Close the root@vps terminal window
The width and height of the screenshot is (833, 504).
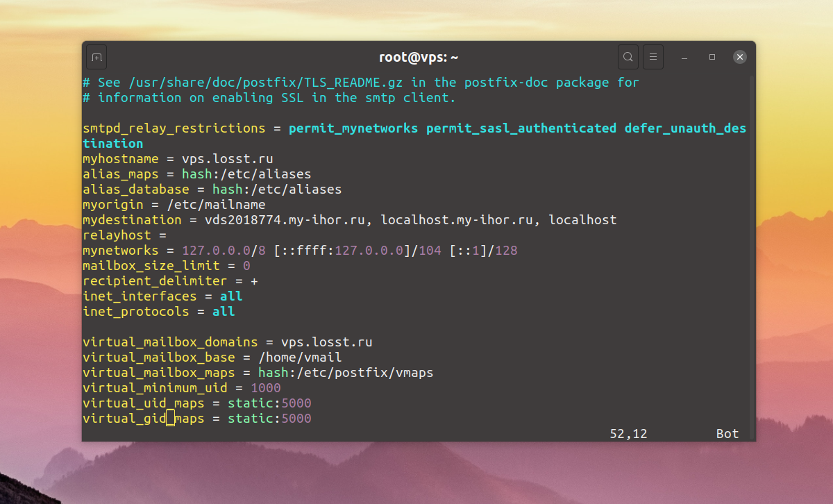[740, 57]
